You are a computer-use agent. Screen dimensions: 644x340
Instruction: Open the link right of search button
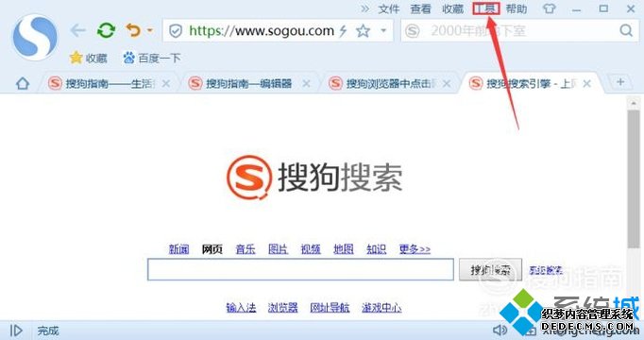pos(545,270)
